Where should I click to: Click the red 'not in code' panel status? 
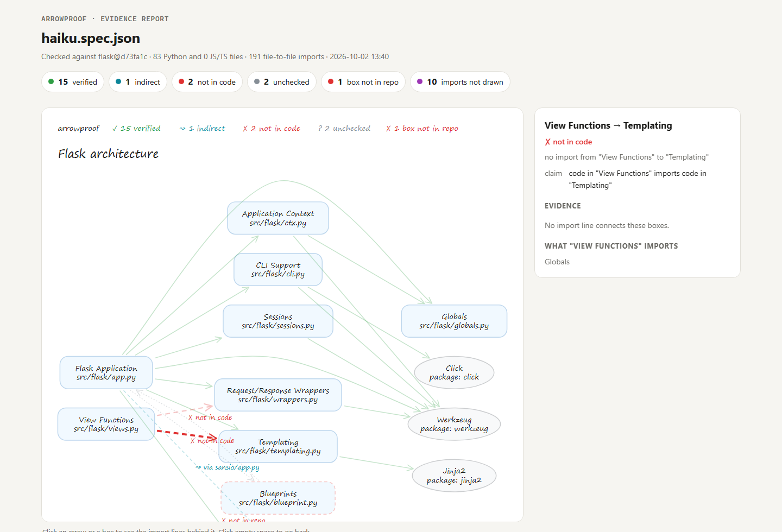pyautogui.click(x=569, y=142)
